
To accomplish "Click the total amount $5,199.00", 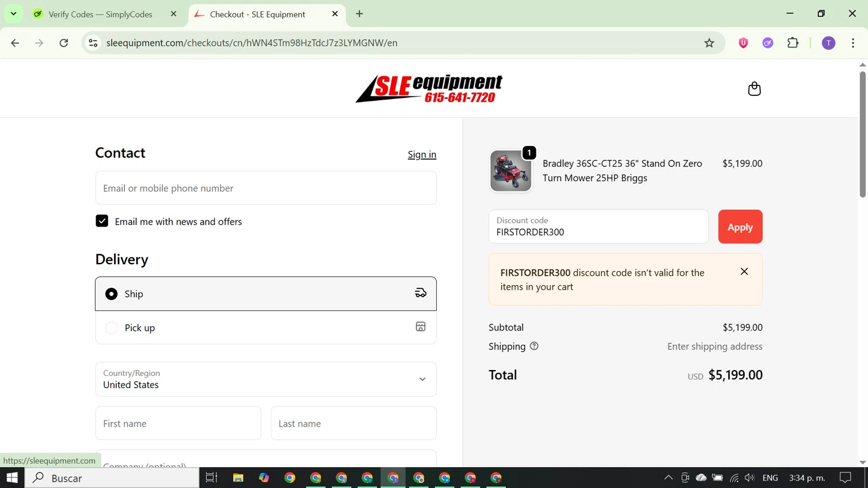I will pos(735,375).
